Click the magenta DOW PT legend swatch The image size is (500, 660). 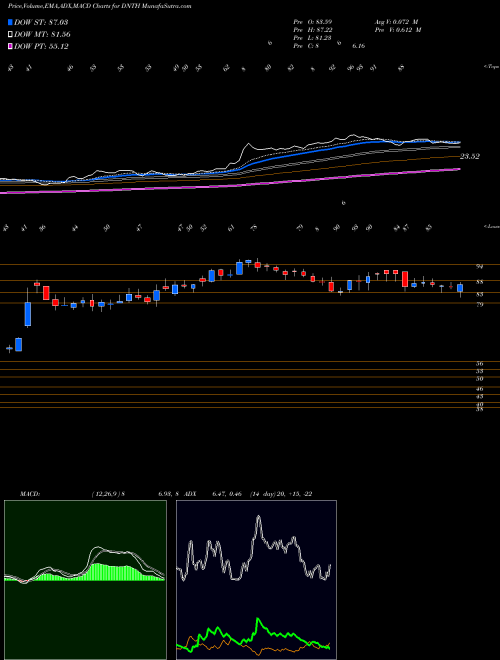[x=11, y=46]
